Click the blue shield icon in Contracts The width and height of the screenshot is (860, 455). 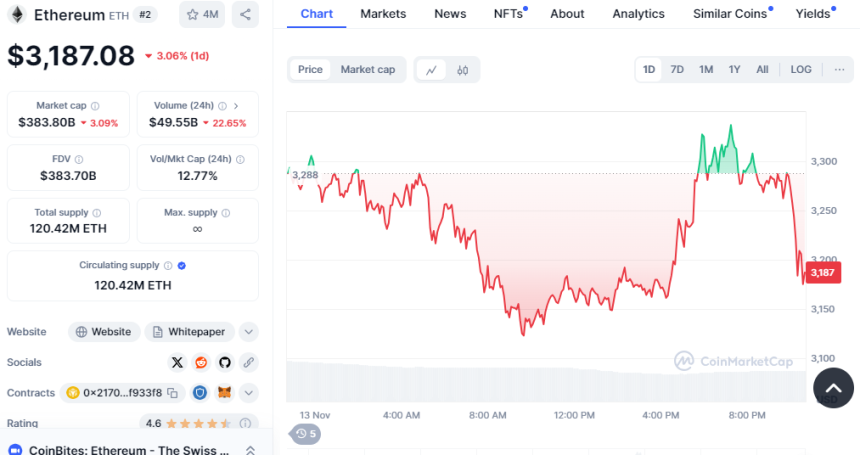(200, 393)
